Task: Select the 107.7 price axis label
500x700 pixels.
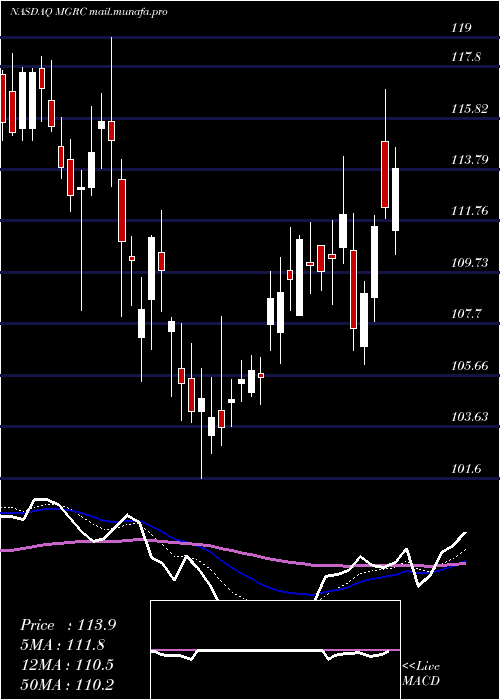Action: tap(466, 314)
